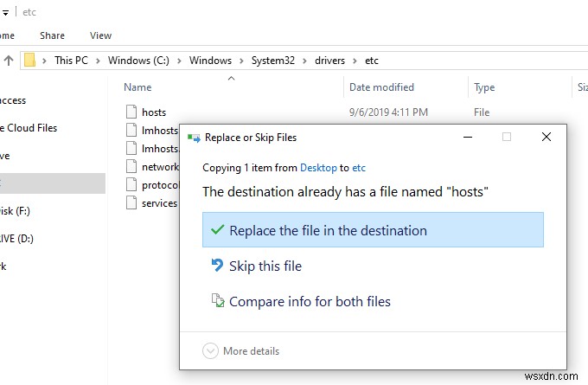Minimize the Replace or Skip Files dialog

468,137
